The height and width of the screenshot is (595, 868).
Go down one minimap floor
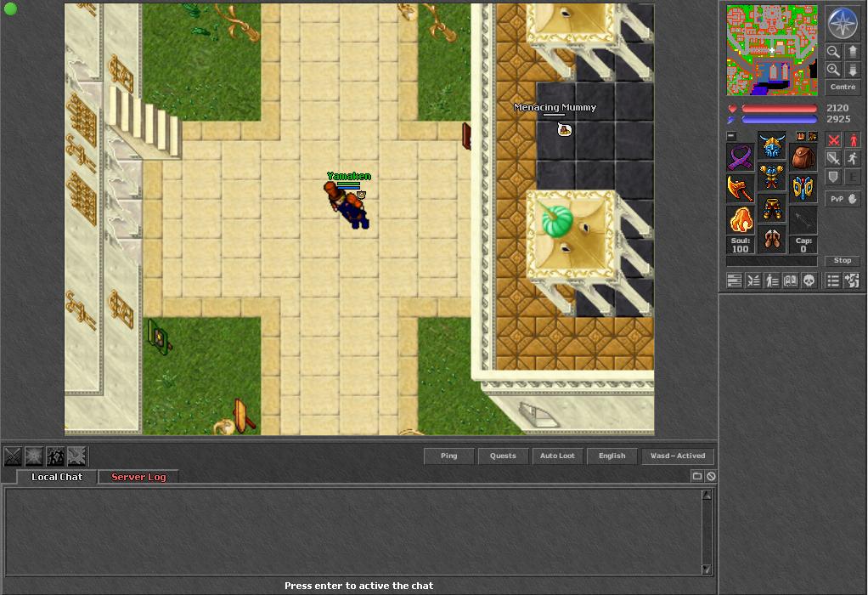tap(853, 69)
